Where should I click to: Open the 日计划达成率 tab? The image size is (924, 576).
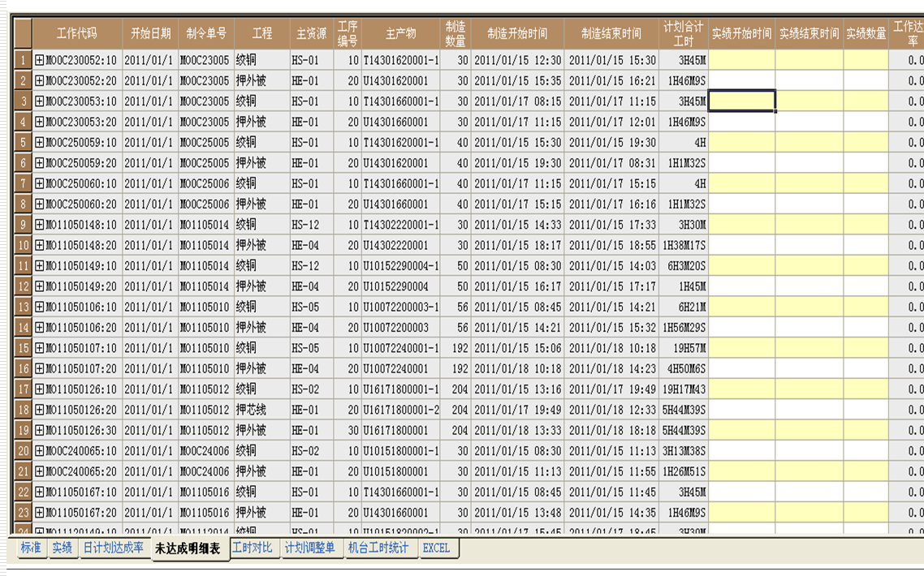pos(113,548)
